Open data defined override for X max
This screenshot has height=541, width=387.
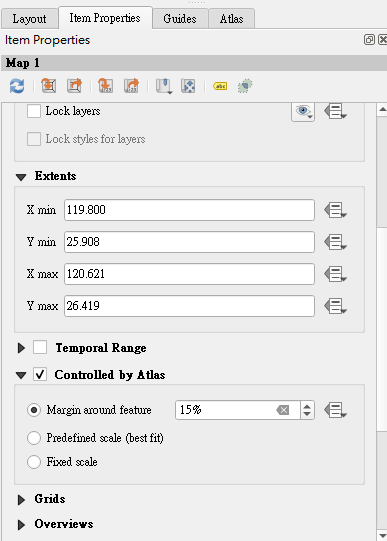335,274
